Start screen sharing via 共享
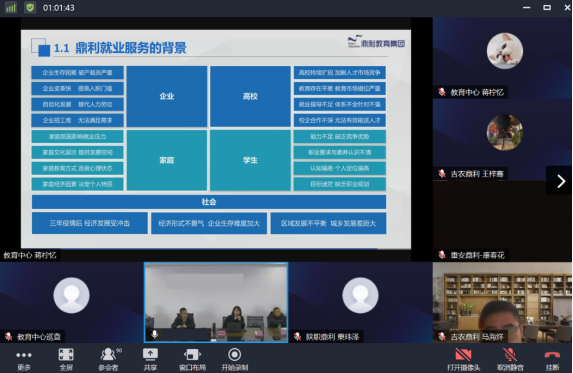This screenshot has height=373, width=573. 150,359
